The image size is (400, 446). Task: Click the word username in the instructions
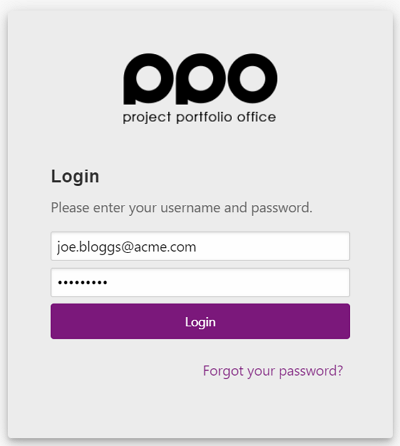click(x=190, y=208)
